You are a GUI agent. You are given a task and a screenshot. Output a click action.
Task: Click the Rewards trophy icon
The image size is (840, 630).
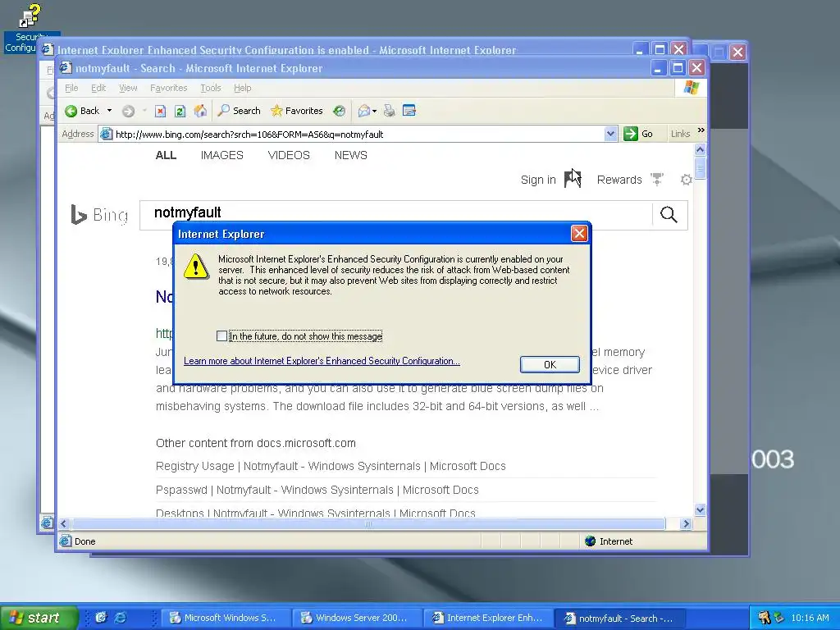click(657, 179)
